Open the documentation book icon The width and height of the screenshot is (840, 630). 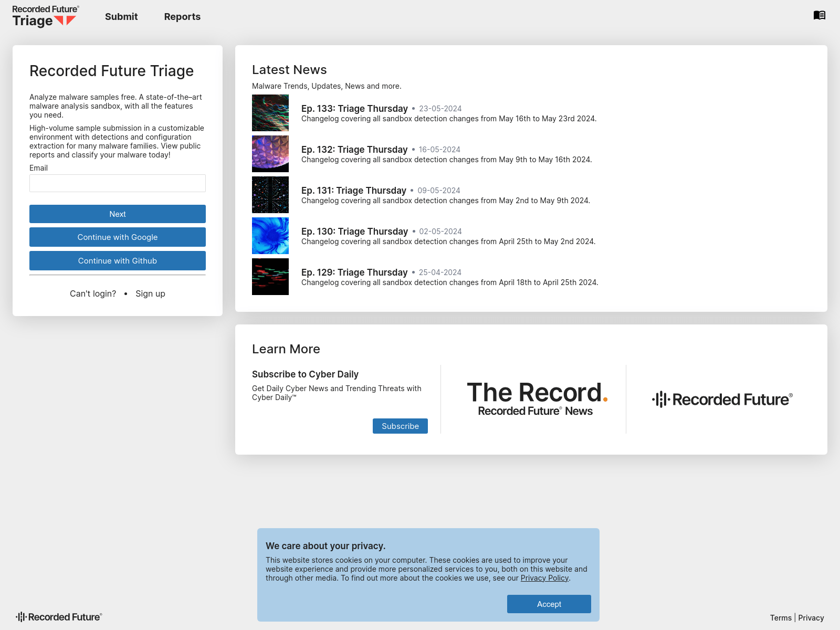point(820,15)
